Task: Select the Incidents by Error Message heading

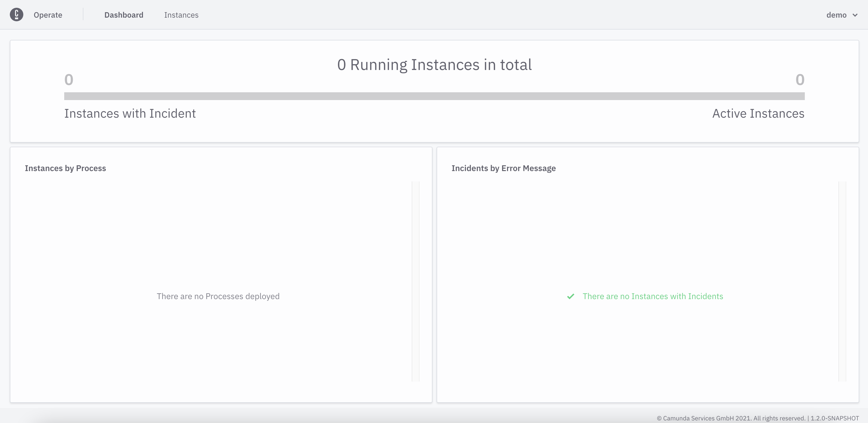Action: click(503, 168)
